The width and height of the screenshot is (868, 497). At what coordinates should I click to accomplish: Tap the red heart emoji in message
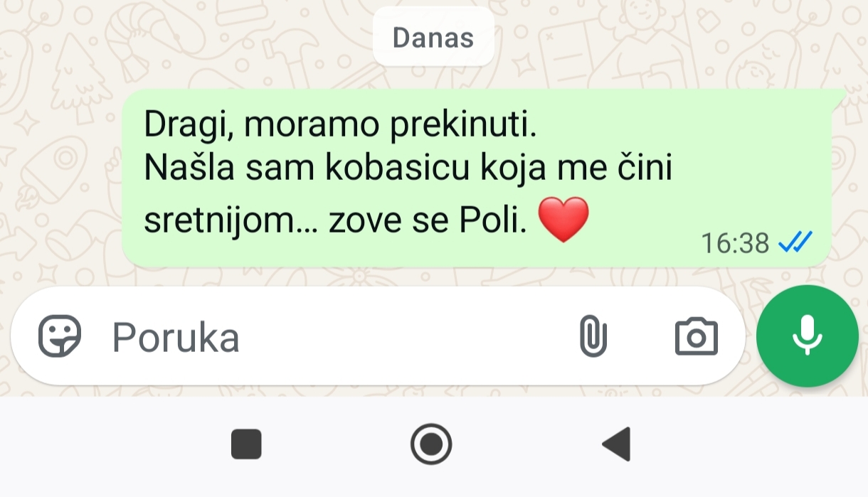point(563,220)
